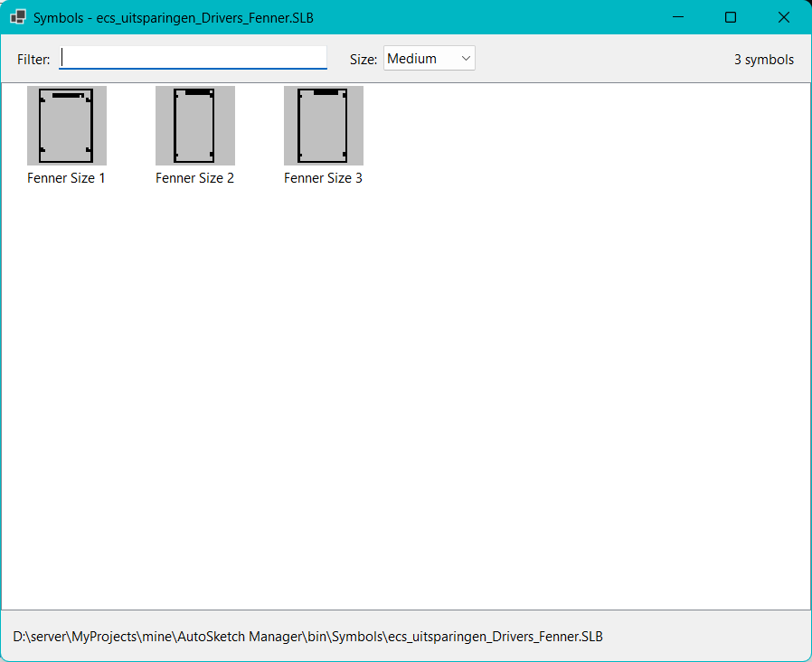Click the Symbols window app icon

coord(18,17)
